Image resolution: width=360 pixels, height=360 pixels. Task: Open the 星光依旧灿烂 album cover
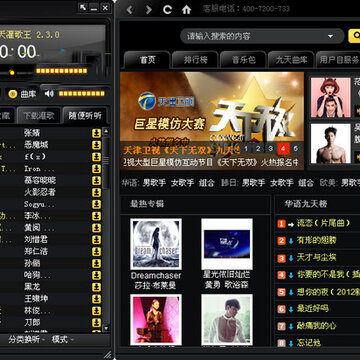point(227,244)
